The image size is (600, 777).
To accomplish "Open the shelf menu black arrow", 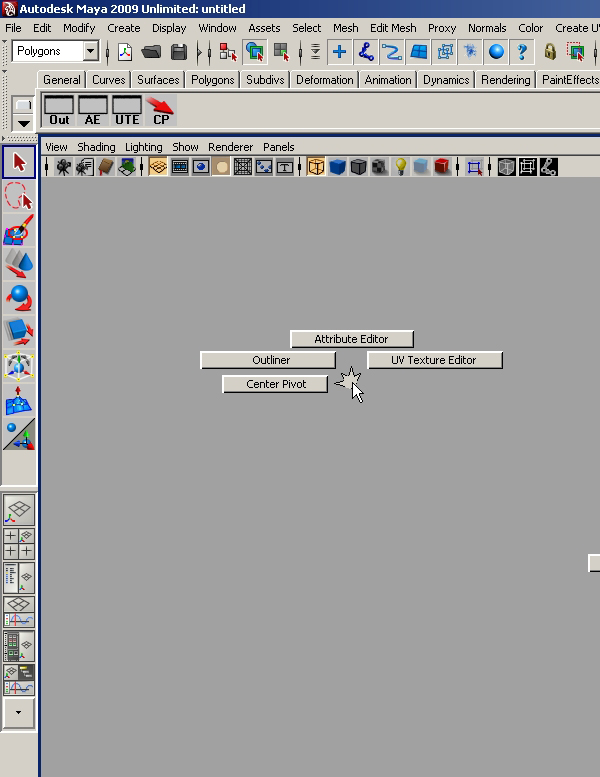I will point(23,123).
